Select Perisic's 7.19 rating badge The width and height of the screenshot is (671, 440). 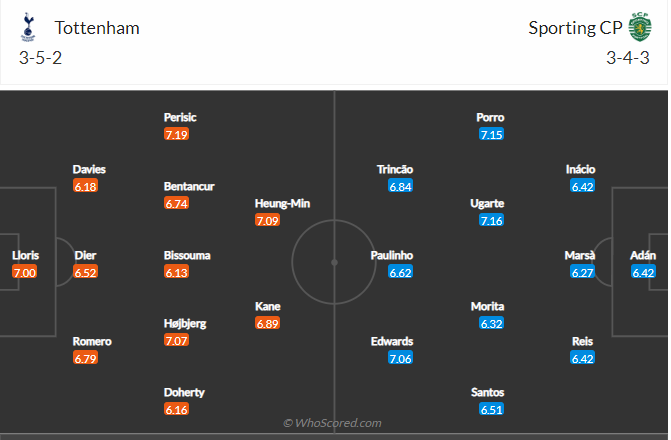pos(177,134)
